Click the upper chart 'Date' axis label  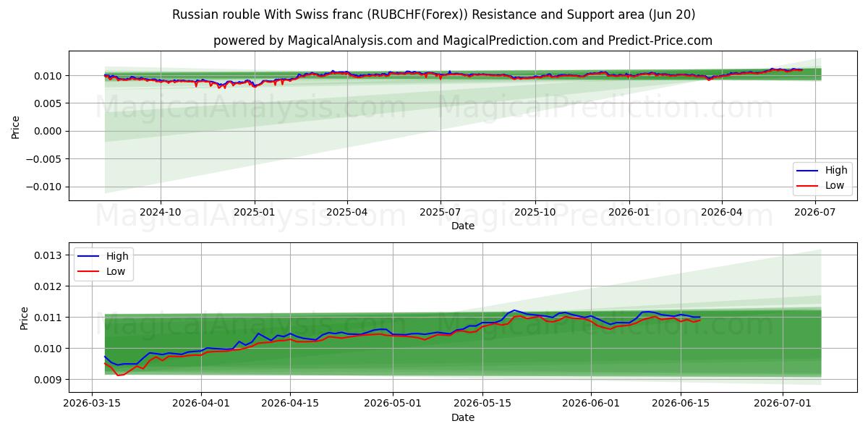pos(463,226)
